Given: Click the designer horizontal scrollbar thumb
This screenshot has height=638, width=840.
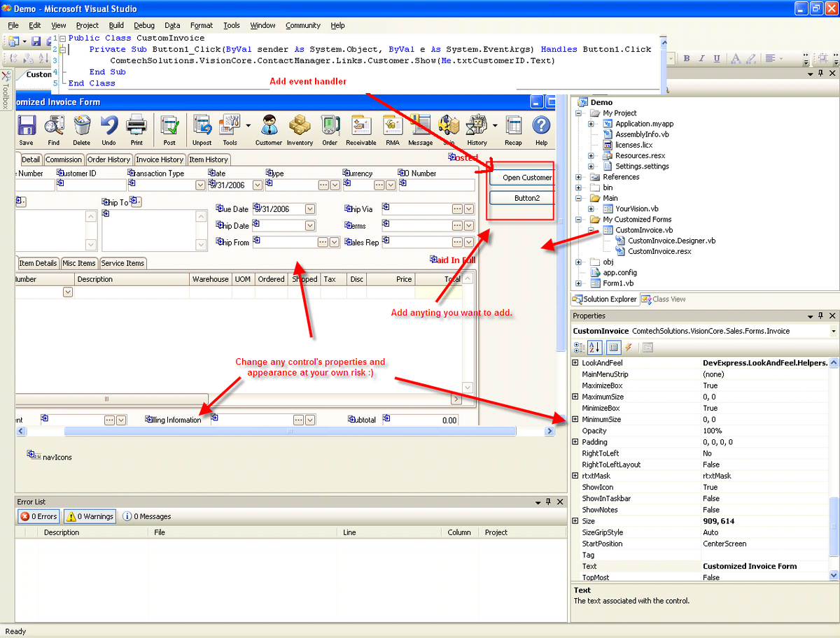Looking at the screenshot, I should (290, 432).
